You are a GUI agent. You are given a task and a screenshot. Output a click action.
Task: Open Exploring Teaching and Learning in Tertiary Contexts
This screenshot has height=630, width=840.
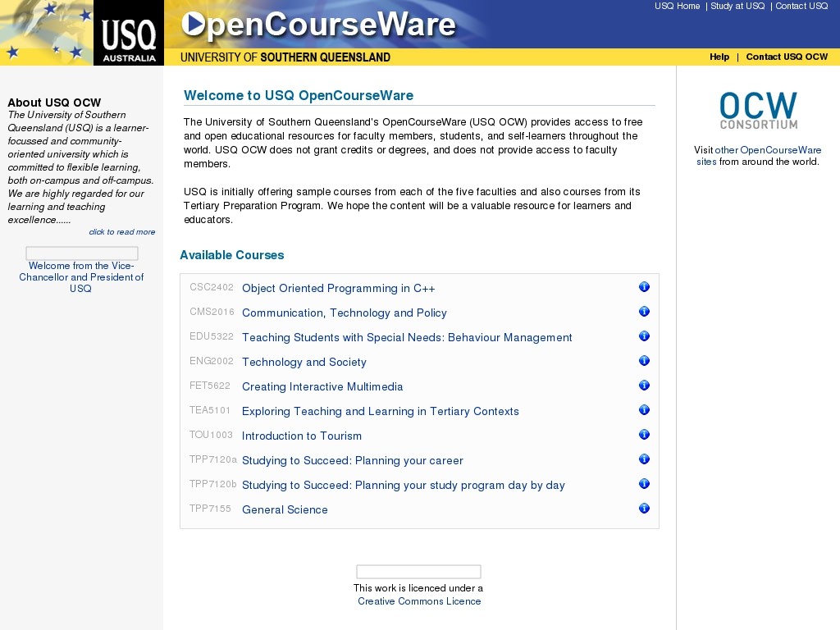pos(381,412)
